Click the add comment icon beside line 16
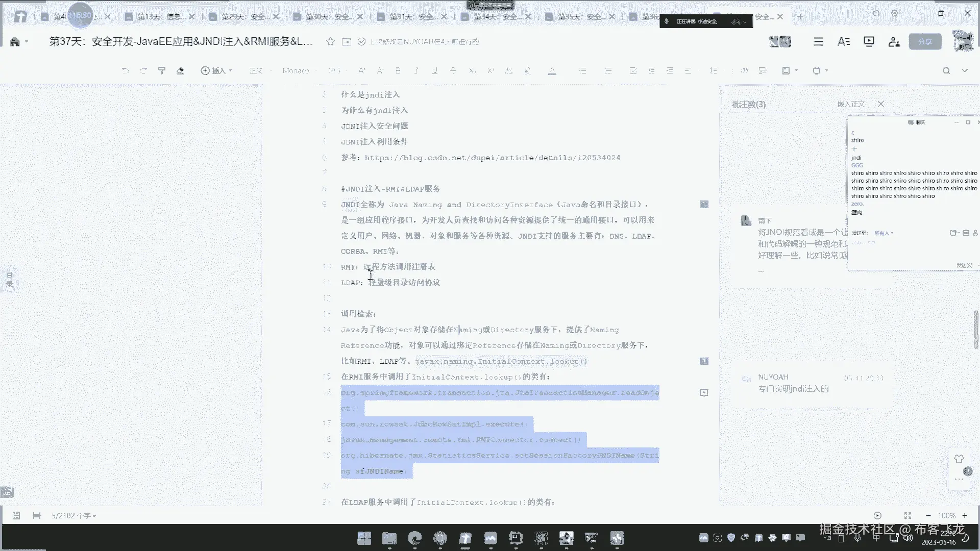 704,392
